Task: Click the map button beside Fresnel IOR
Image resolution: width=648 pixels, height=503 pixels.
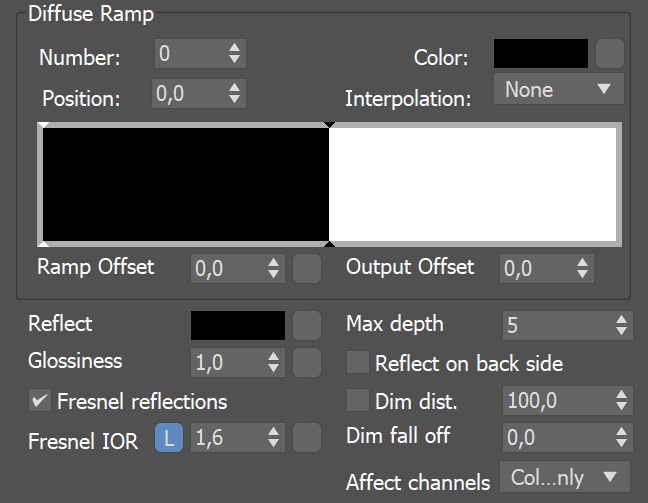Action: (307, 437)
